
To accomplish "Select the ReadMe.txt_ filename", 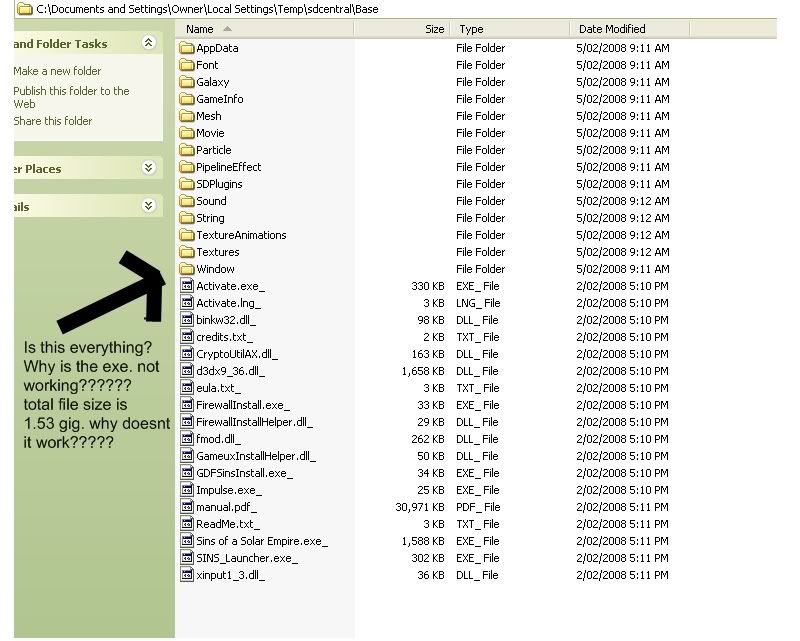I will tap(228, 524).
